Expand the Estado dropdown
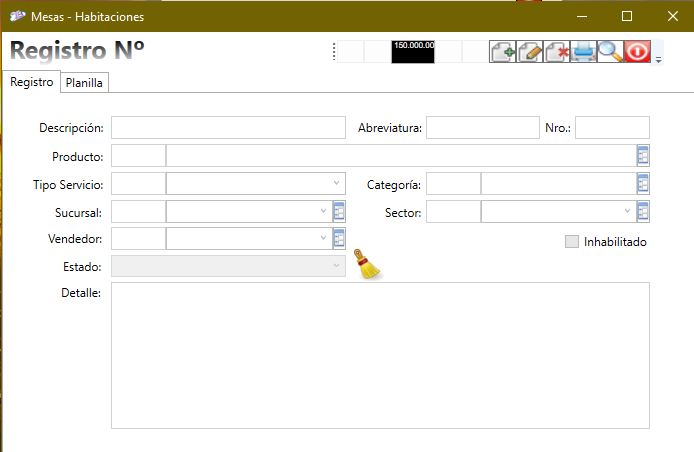694x452 pixels. [x=336, y=266]
